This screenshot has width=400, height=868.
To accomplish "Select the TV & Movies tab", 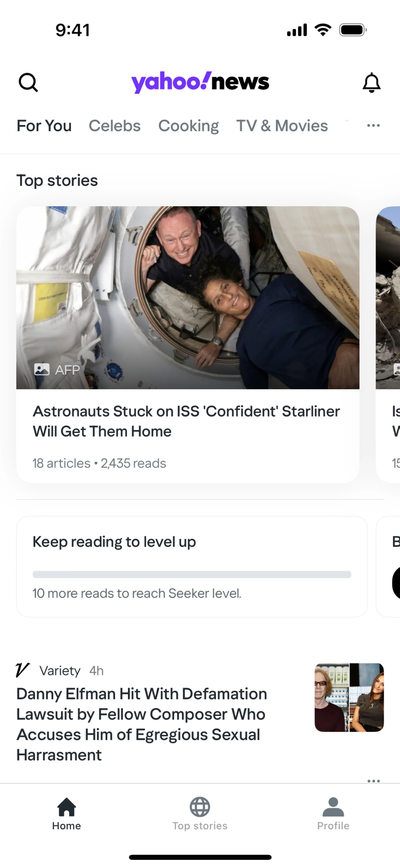I will pyautogui.click(x=282, y=126).
